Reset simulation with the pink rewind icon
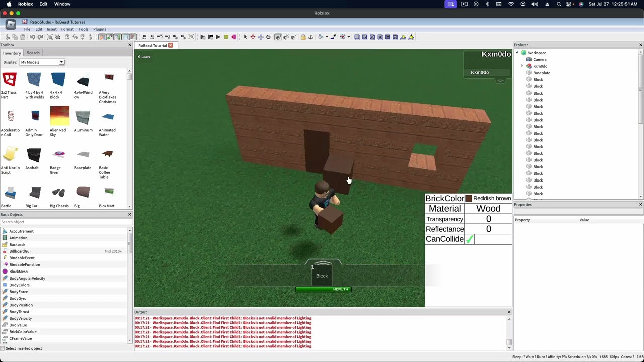The image size is (644, 362). point(233,37)
